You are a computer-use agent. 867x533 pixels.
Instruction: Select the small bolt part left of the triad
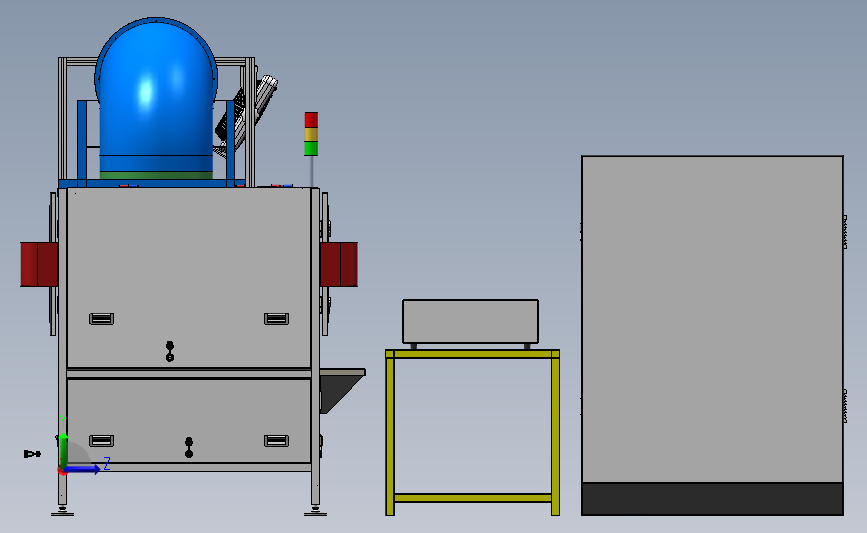point(32,454)
